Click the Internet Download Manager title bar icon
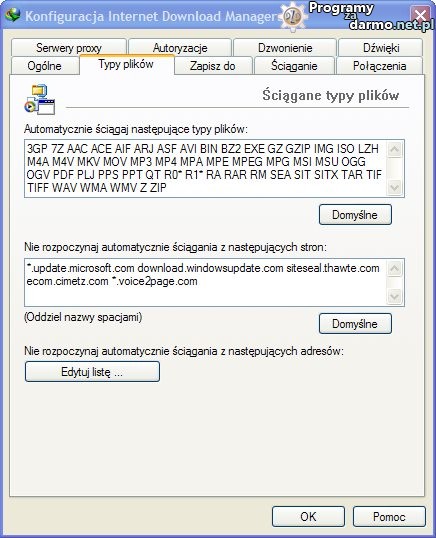The height and width of the screenshot is (538, 436). click(x=13, y=15)
